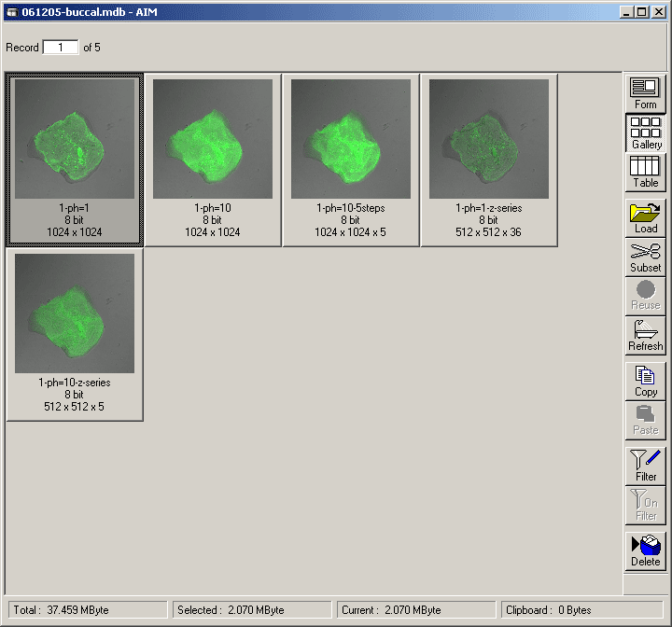
Task: Copy the selected record
Action: tap(645, 382)
